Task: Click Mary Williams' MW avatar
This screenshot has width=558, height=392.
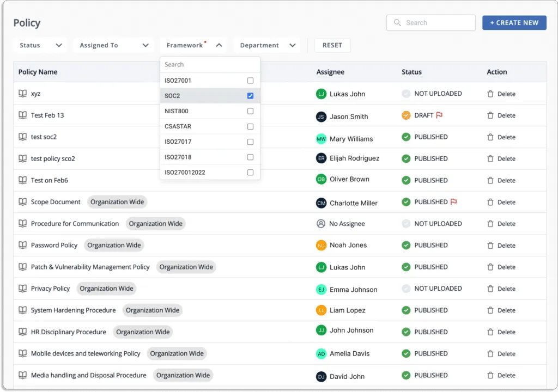Action: coord(321,139)
